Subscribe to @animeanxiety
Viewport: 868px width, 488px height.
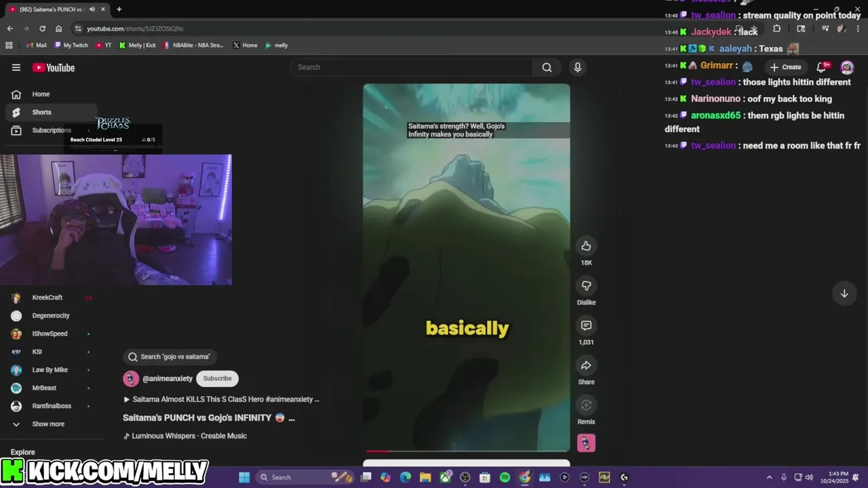point(217,378)
